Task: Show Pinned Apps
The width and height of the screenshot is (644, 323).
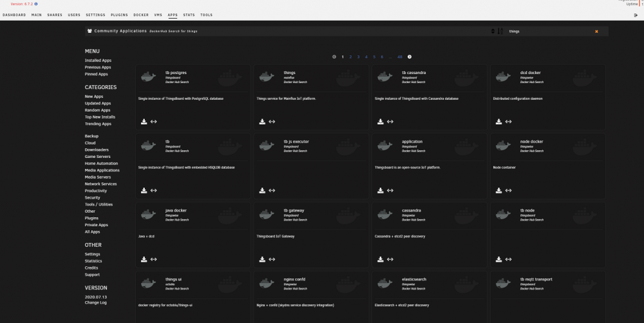Action: pyautogui.click(x=96, y=74)
